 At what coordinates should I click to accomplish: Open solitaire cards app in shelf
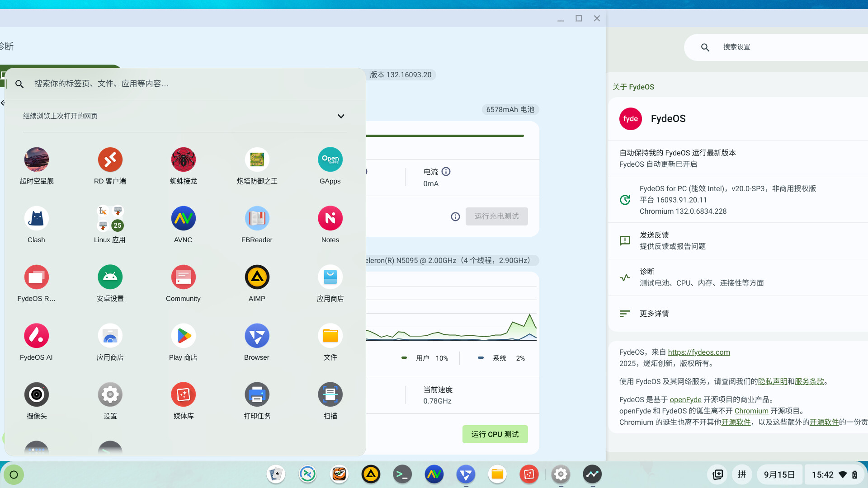(276, 474)
